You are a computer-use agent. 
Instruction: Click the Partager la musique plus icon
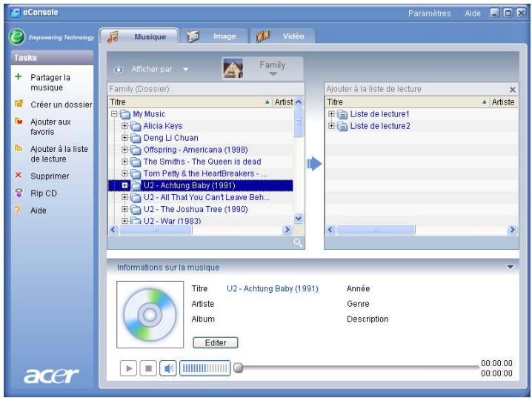click(x=19, y=76)
